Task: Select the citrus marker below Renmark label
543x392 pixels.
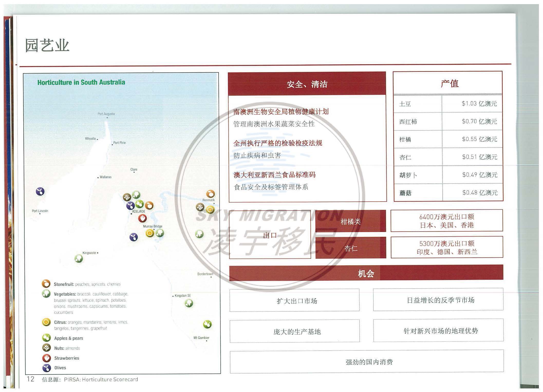Action: (210, 209)
